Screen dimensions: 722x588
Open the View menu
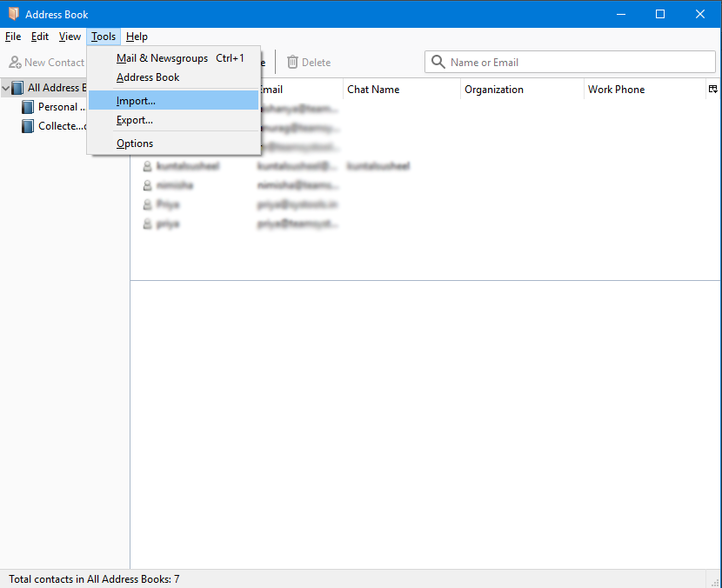[70, 37]
